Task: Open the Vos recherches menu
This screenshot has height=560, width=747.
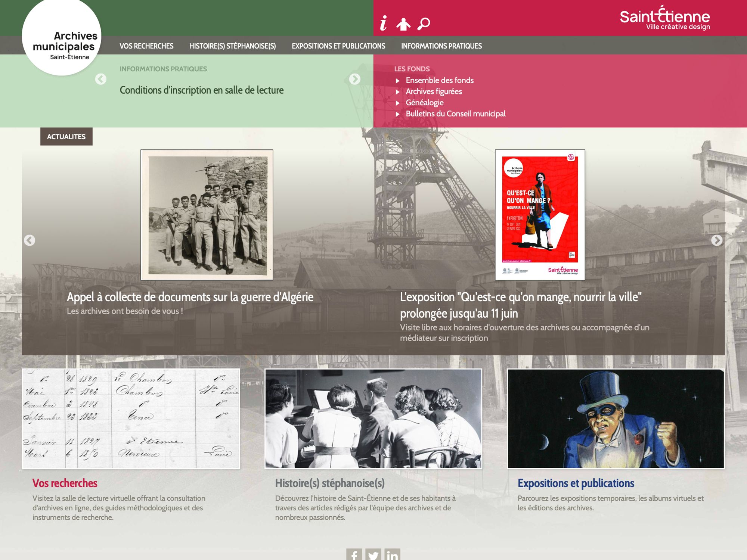Action: pyautogui.click(x=146, y=46)
